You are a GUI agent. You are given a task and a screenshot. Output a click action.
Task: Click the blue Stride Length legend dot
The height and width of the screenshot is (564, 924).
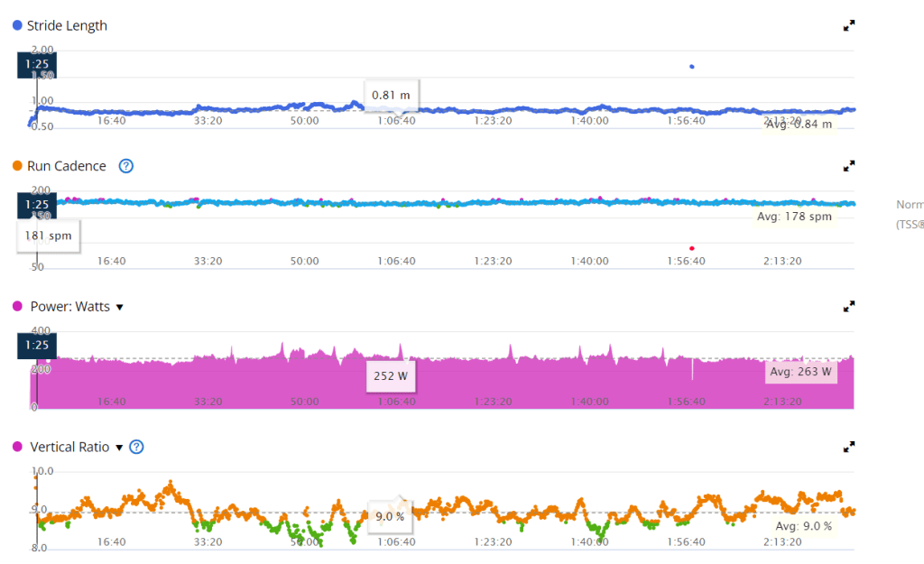17,25
